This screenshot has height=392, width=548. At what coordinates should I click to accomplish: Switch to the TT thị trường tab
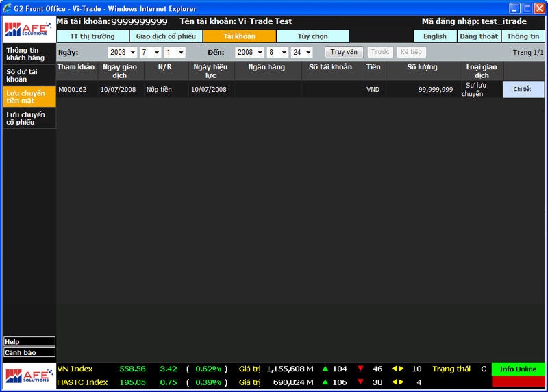click(92, 36)
